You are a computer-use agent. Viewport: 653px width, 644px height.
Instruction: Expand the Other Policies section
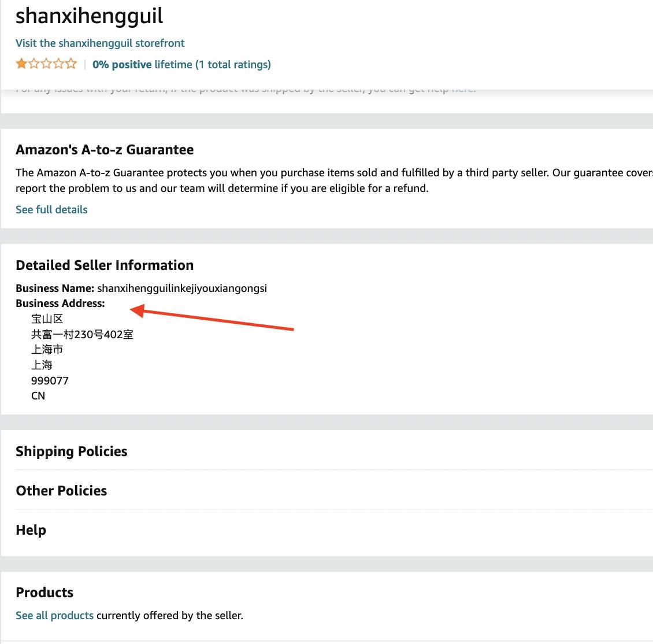61,491
